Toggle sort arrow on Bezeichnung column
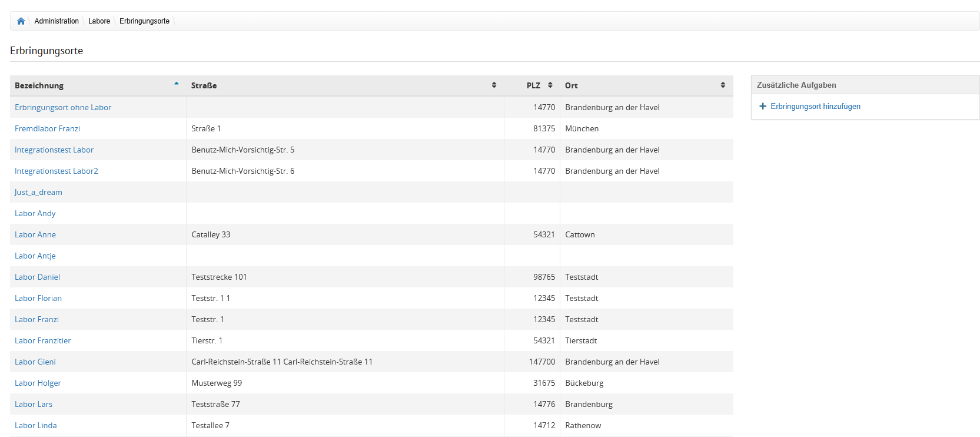980x437 pixels. pyautogui.click(x=176, y=84)
